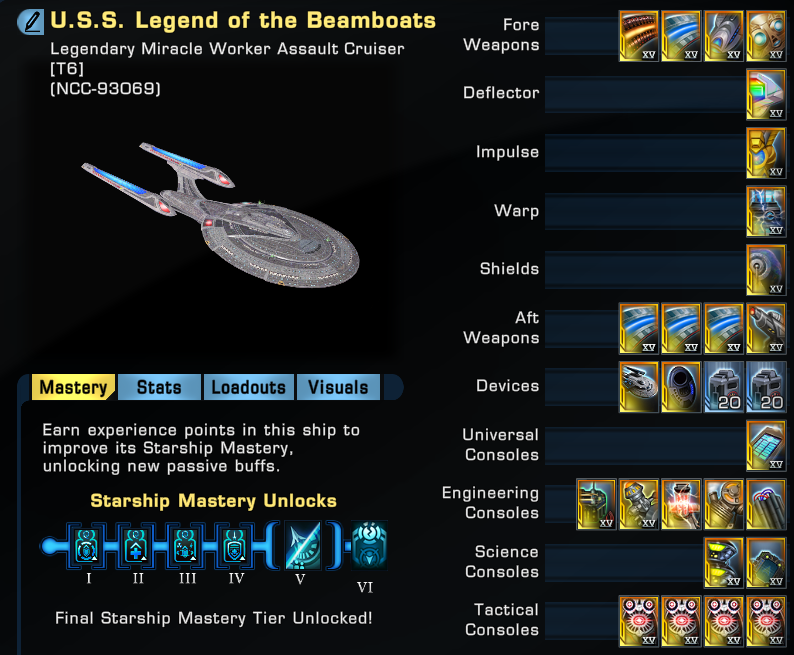
Task: Select the Deflector slot item icon
Action: (766, 95)
